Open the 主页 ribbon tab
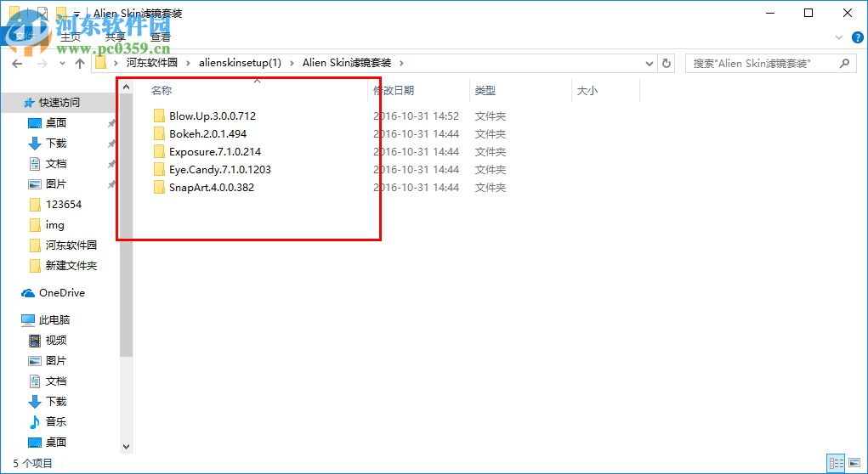The image size is (868, 474). tap(71, 37)
